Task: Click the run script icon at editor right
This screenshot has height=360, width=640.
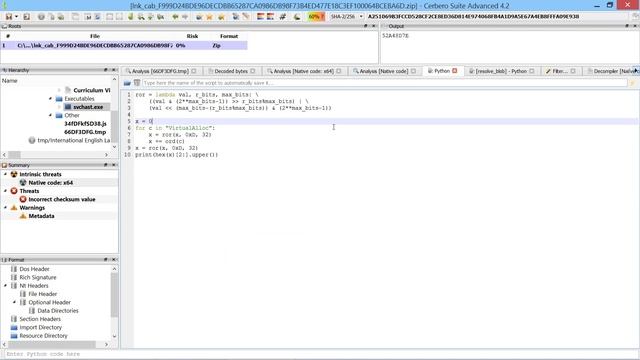Action: pyautogui.click(x=633, y=83)
